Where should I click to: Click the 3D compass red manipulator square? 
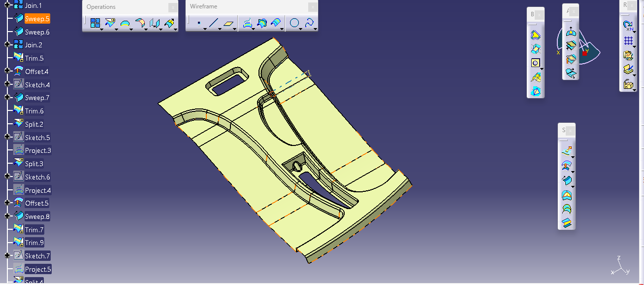[585, 53]
